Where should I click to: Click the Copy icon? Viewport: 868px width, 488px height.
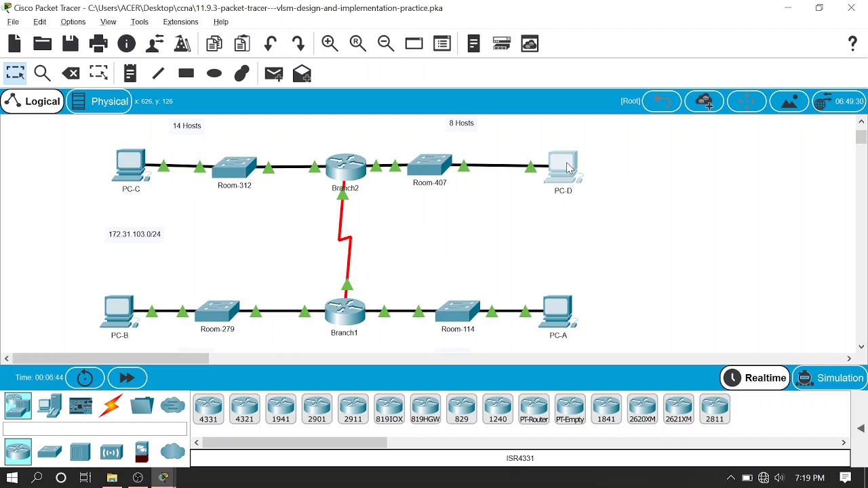coord(214,44)
